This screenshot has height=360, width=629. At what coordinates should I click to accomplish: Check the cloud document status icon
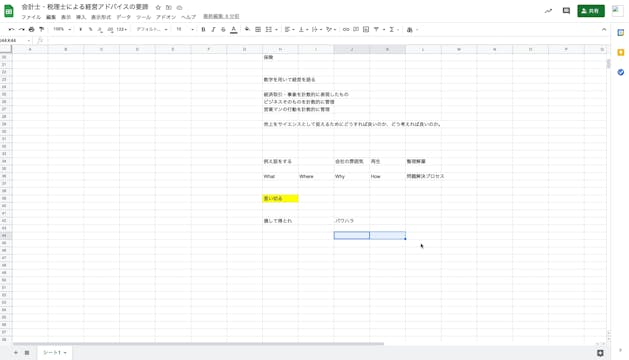click(x=179, y=7)
